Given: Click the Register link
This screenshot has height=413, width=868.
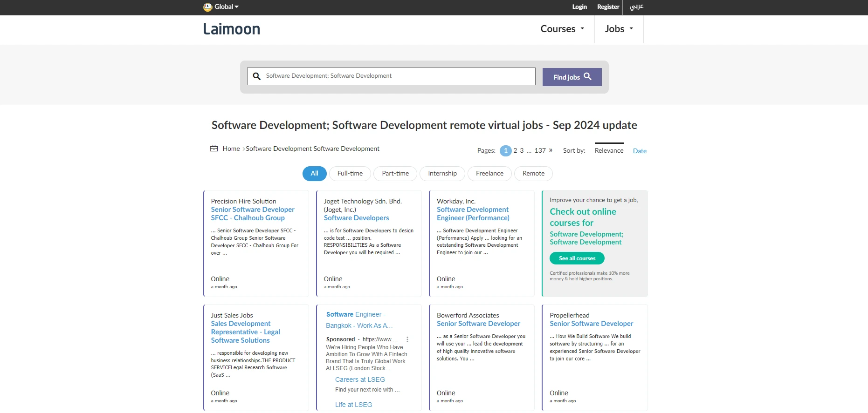Looking at the screenshot, I should pyautogui.click(x=608, y=7).
